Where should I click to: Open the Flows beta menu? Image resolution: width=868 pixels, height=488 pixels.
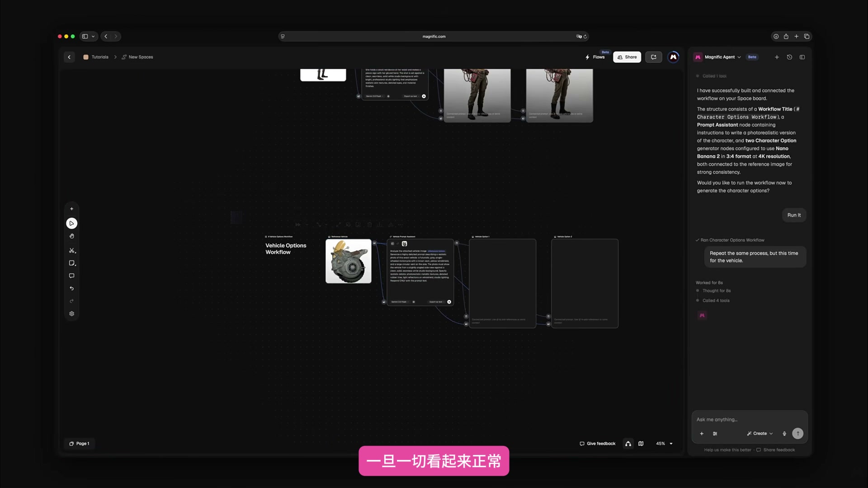click(595, 57)
